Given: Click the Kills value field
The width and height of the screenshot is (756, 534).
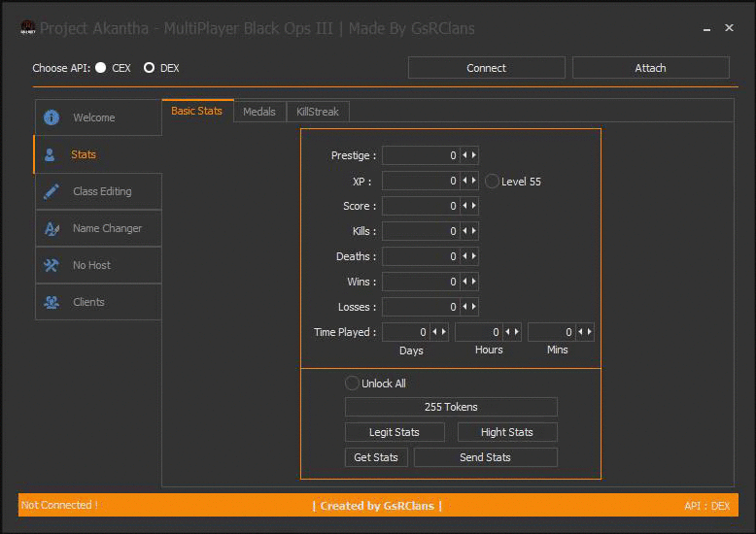Looking at the screenshot, I should tap(421, 231).
